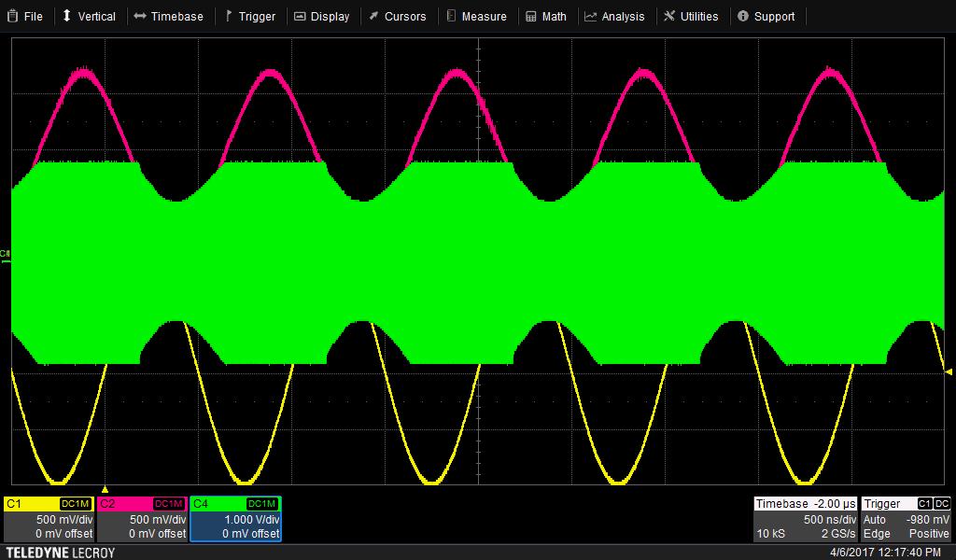The image size is (956, 560).
Task: Click the Edge trigger type text
Action: pos(876,534)
